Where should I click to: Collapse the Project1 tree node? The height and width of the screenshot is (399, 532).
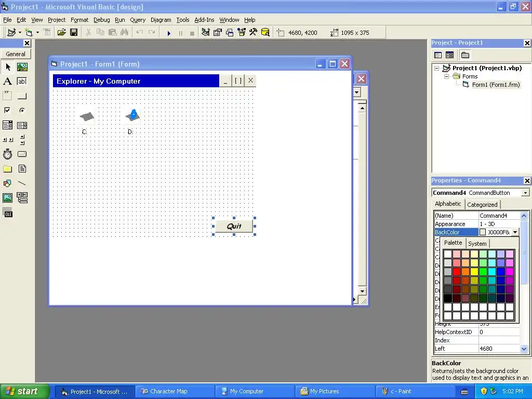click(x=437, y=68)
